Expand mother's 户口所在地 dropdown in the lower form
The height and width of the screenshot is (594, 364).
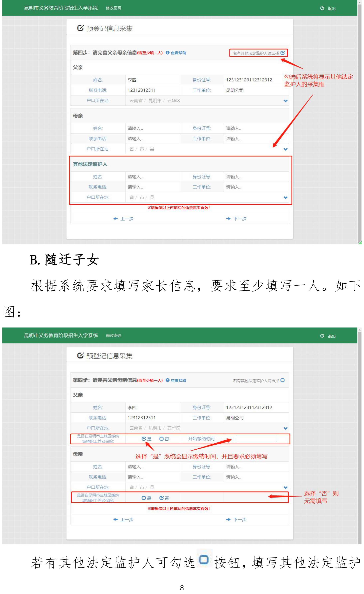point(286,487)
